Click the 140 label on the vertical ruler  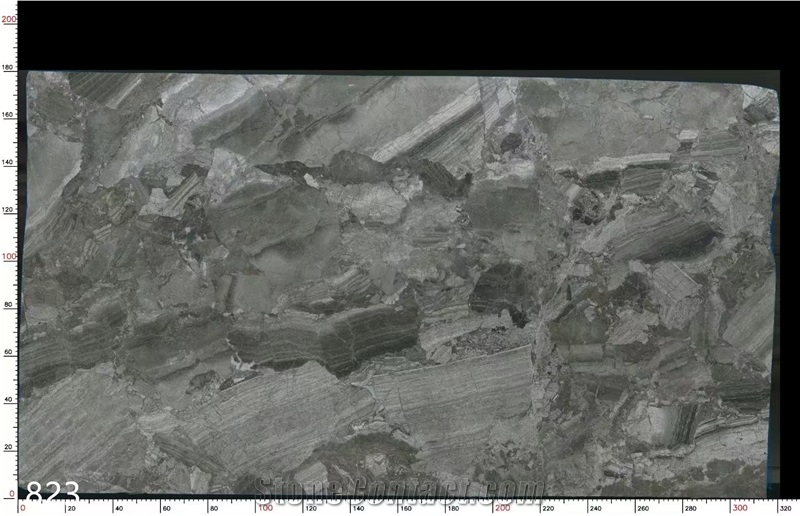7,162
